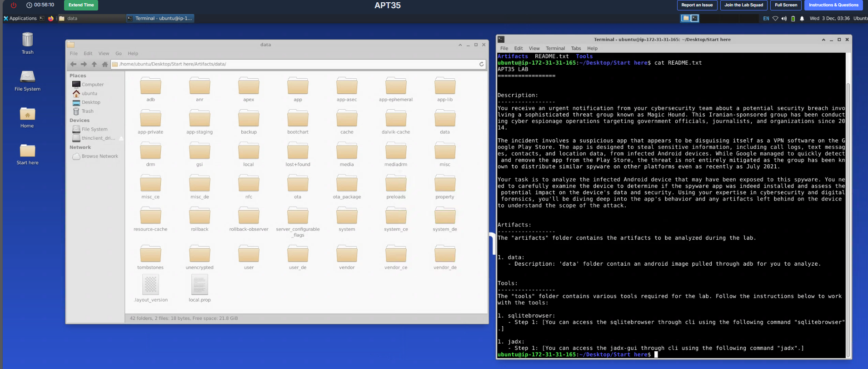Click Instructions & Questions button
This screenshot has height=369, width=868.
pyautogui.click(x=833, y=5)
